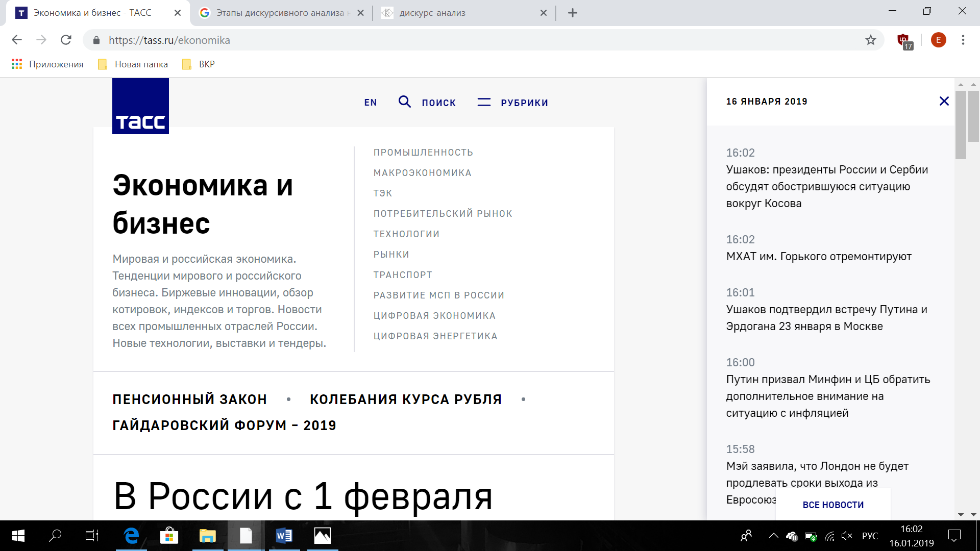980x551 pixels.
Task: Go to МАКРОЭКОНОМИКА section
Action: click(x=423, y=173)
